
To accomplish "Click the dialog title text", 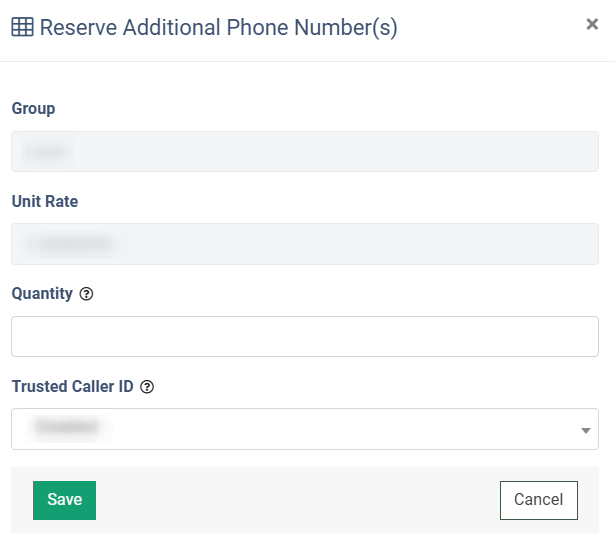I will tap(218, 28).
